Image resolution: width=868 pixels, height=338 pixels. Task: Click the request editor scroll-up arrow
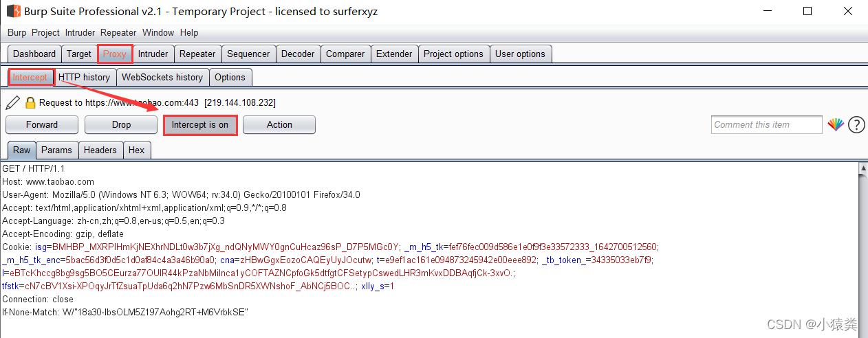click(863, 168)
